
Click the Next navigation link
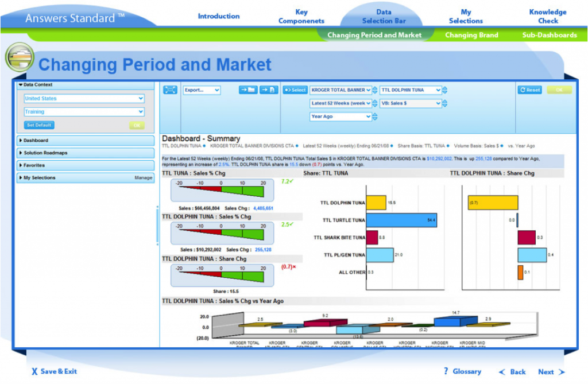(x=551, y=371)
